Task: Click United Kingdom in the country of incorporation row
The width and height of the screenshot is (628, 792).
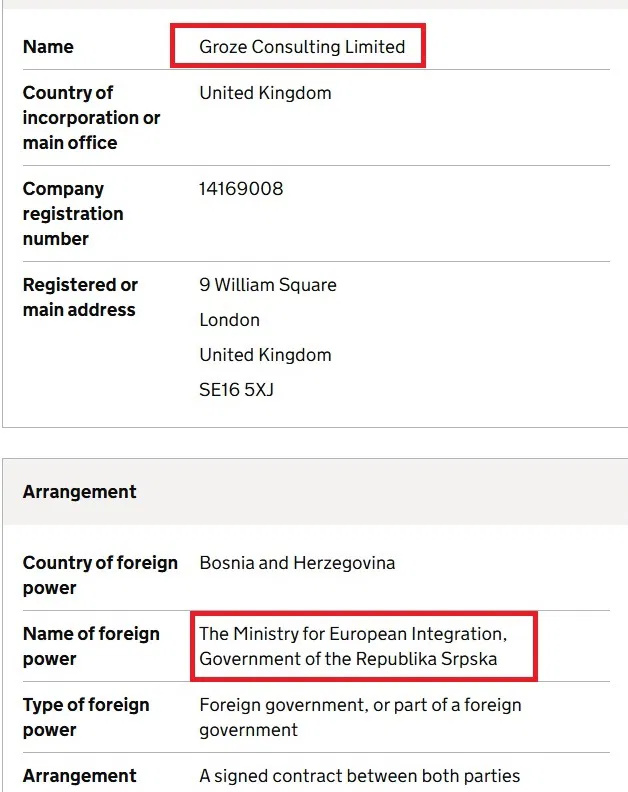Action: click(265, 93)
